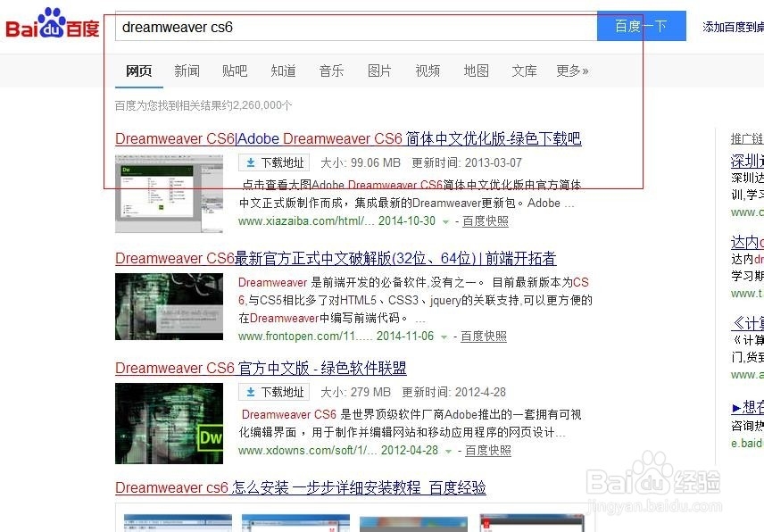Viewport: 764px width, 532px height.
Task: Switch to the 贴吧 tab
Action: tap(235, 71)
